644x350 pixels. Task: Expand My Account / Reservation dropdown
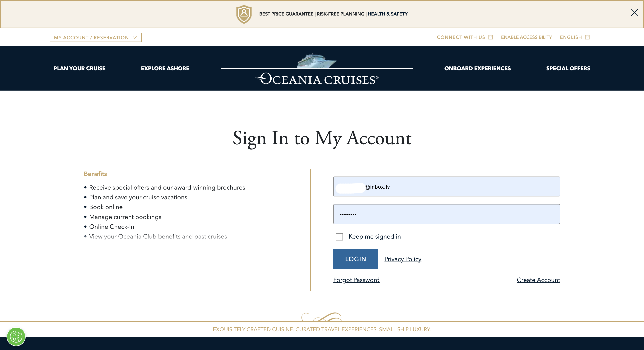95,38
